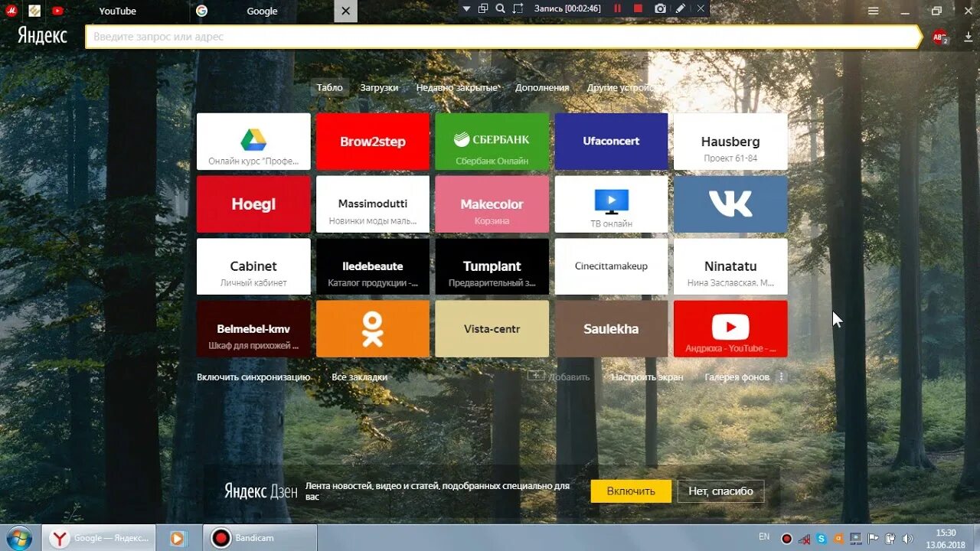The image size is (980, 551).
Task: Stop the Bandicam recording
Action: click(638, 8)
